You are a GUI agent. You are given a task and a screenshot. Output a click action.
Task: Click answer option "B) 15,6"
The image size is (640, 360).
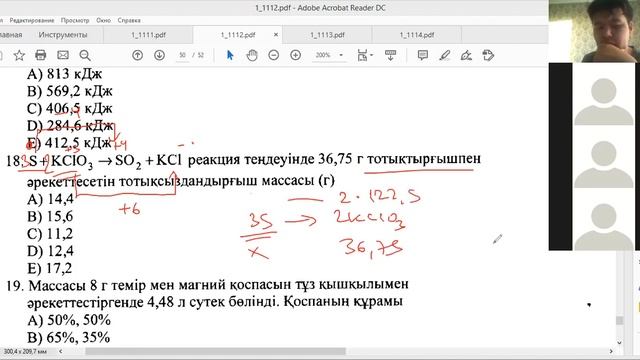(x=50, y=216)
